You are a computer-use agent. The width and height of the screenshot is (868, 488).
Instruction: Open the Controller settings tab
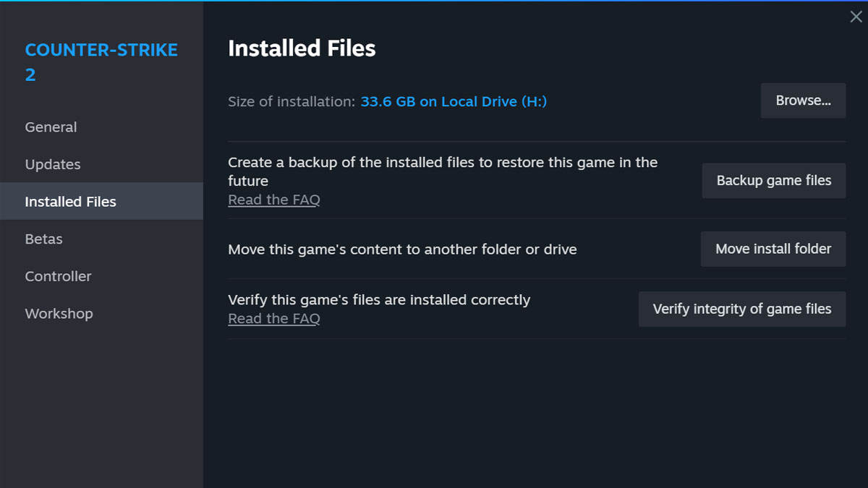tap(58, 277)
